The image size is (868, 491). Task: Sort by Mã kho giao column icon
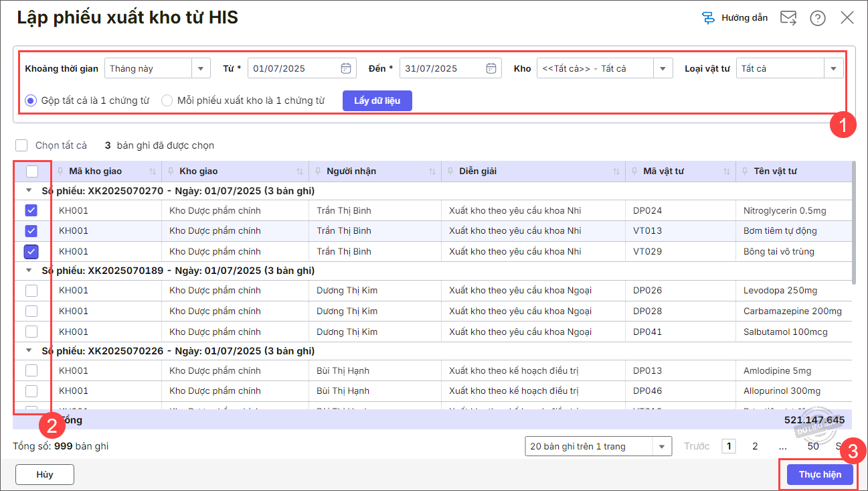152,171
